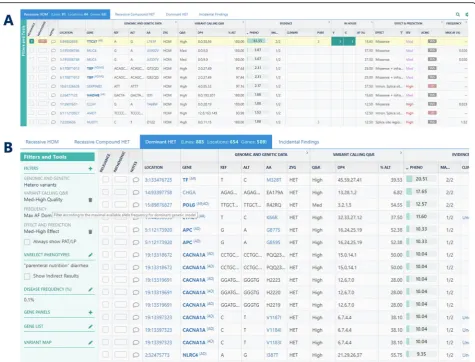Sort by the PHENO column header in panel B

pos(416,167)
